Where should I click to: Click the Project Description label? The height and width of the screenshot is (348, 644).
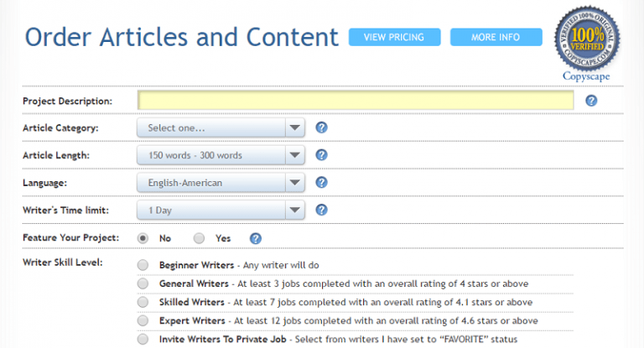(67, 101)
